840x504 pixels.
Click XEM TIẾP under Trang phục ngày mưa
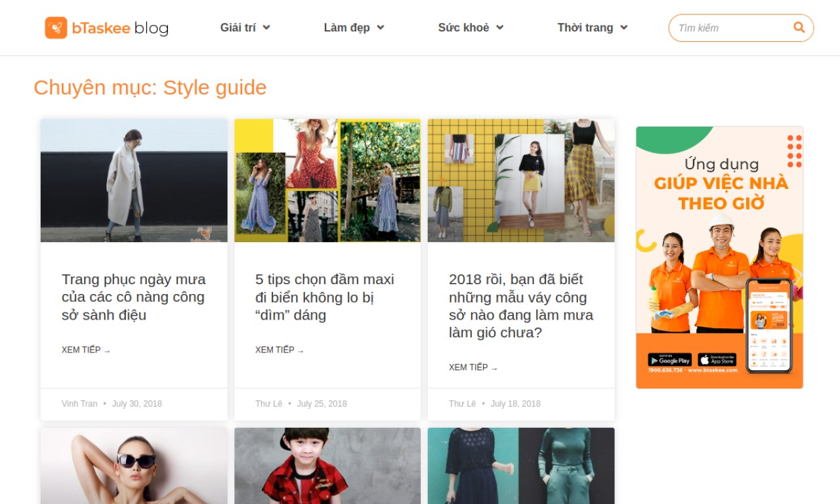coord(86,350)
